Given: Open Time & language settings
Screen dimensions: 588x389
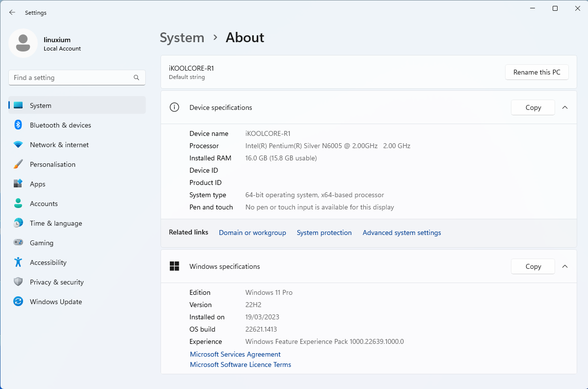Looking at the screenshot, I should pos(77,223).
